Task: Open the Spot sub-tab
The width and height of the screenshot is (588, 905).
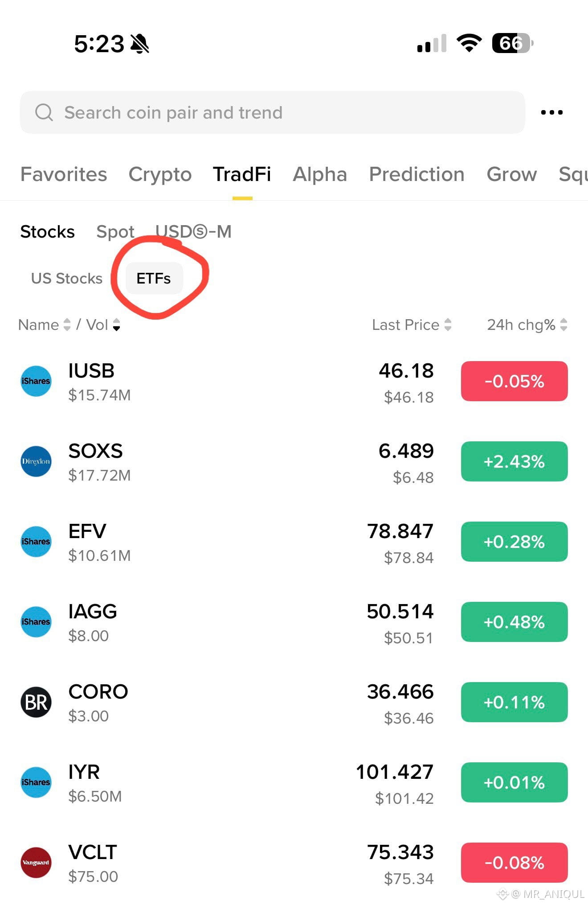Action: (115, 232)
